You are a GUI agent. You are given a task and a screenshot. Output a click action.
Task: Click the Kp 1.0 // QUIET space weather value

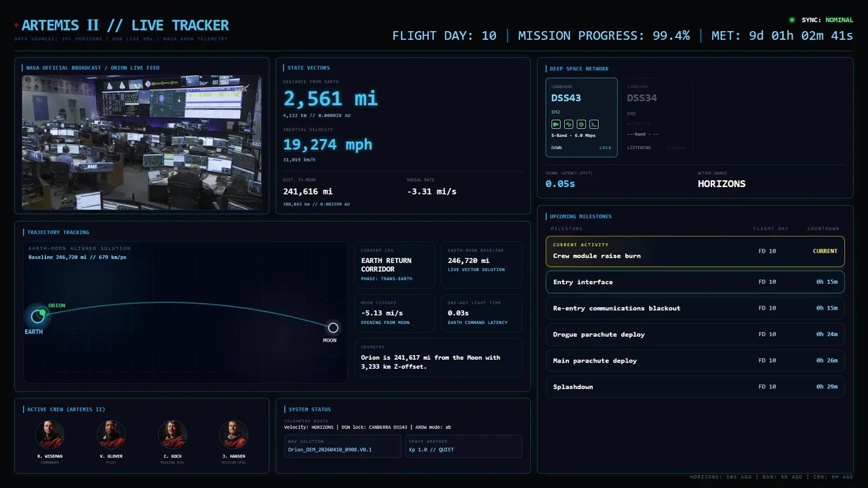(432, 449)
